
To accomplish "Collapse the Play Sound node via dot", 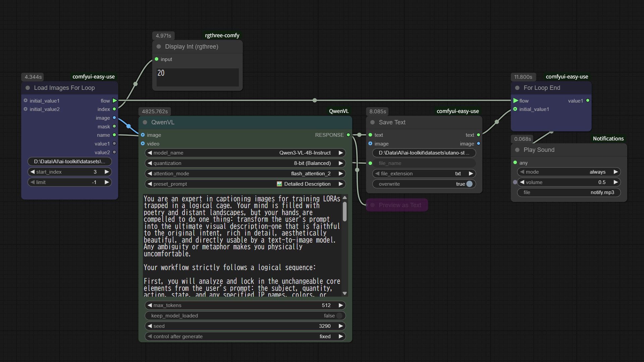I will pyautogui.click(x=517, y=150).
